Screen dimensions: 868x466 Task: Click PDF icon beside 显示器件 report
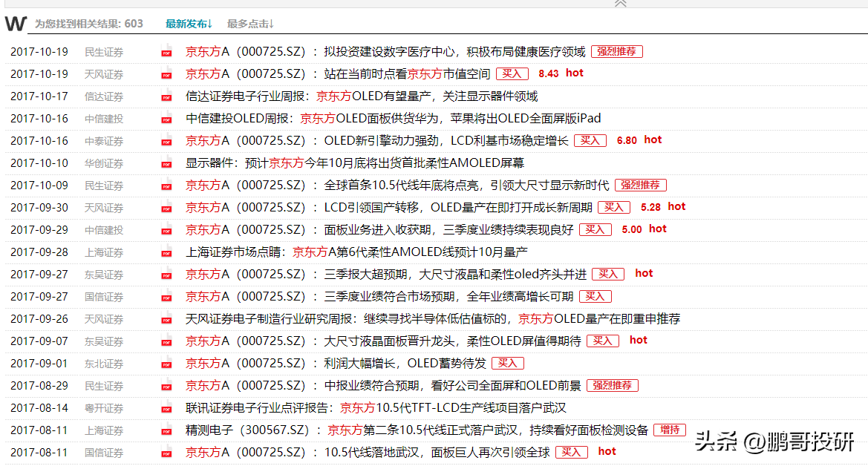coord(166,163)
